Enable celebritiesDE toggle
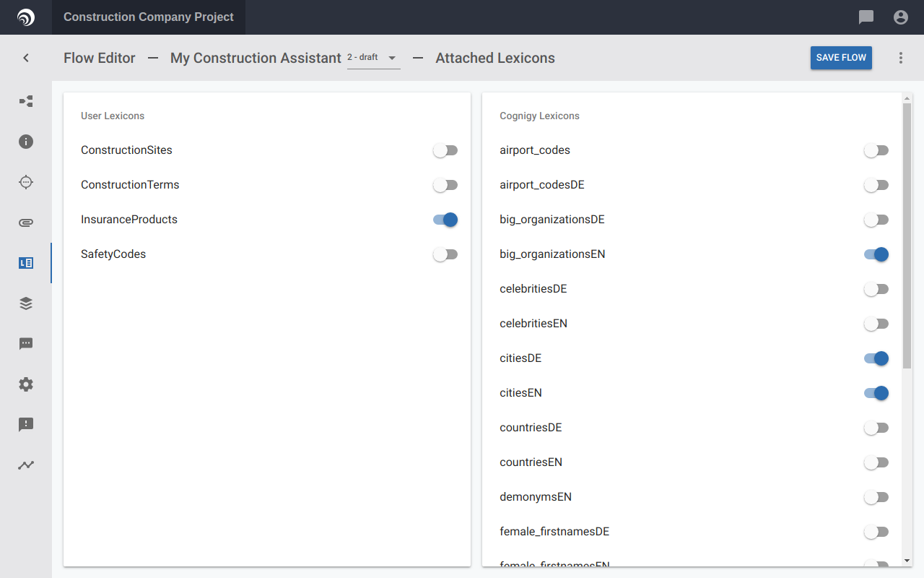The width and height of the screenshot is (924, 578). pyautogui.click(x=876, y=289)
